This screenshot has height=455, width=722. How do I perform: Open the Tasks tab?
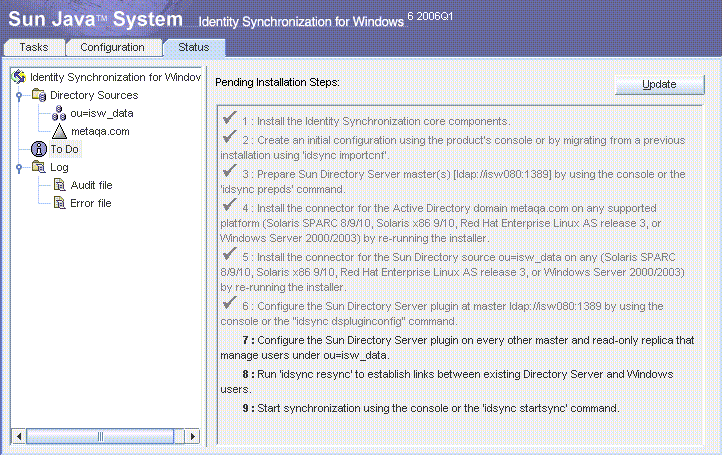tap(34, 47)
